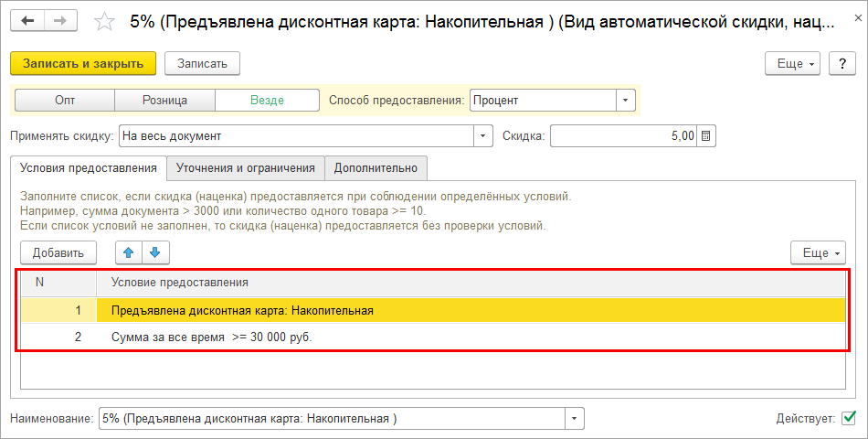Select the Розница toggle option
The height and width of the screenshot is (439, 868).
[165, 101]
